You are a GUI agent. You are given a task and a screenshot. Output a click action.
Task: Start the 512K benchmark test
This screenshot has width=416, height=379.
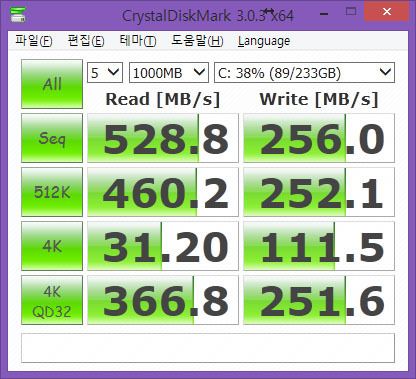(x=52, y=192)
